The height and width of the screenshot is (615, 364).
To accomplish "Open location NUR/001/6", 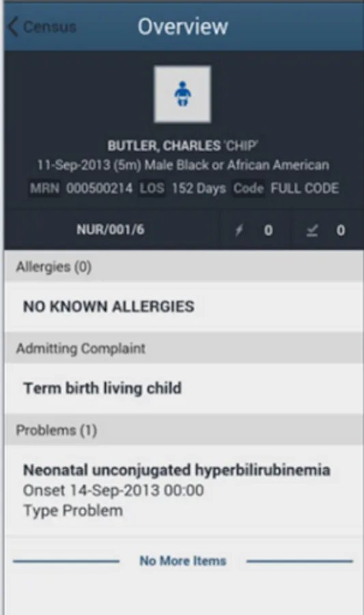I will (x=111, y=230).
